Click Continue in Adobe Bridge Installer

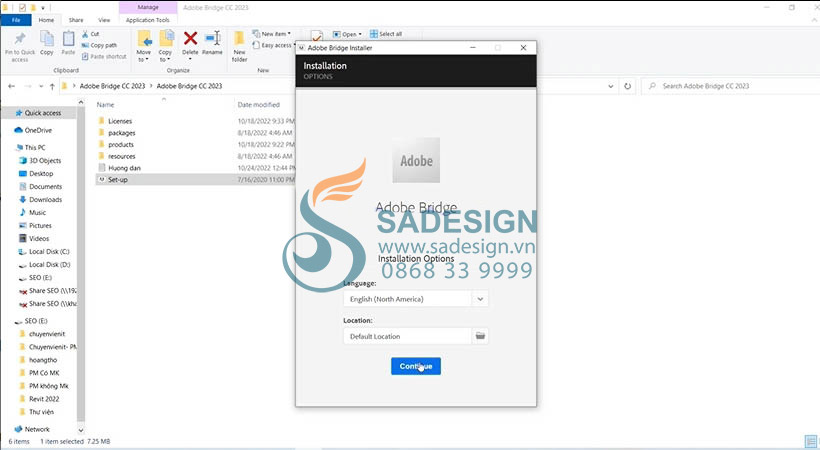coord(416,366)
